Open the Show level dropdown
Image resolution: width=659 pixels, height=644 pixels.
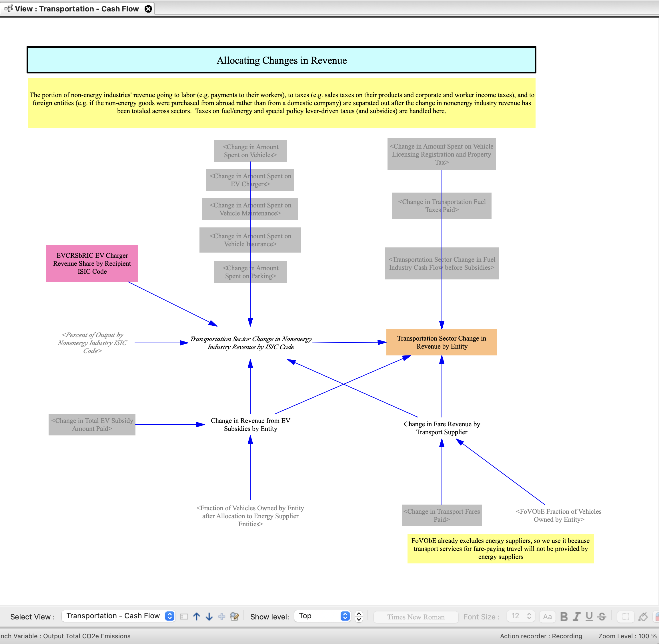click(x=322, y=616)
